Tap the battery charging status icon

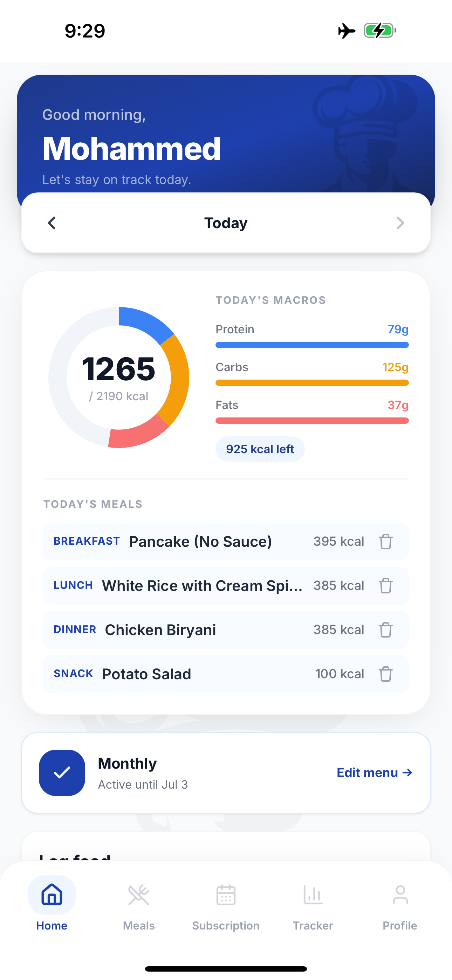pyautogui.click(x=380, y=30)
